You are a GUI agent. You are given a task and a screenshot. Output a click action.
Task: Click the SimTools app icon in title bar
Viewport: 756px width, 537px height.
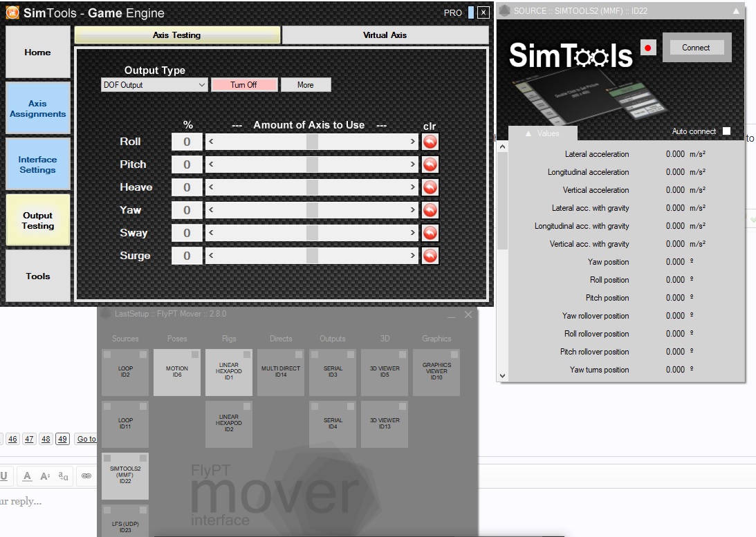click(x=12, y=12)
